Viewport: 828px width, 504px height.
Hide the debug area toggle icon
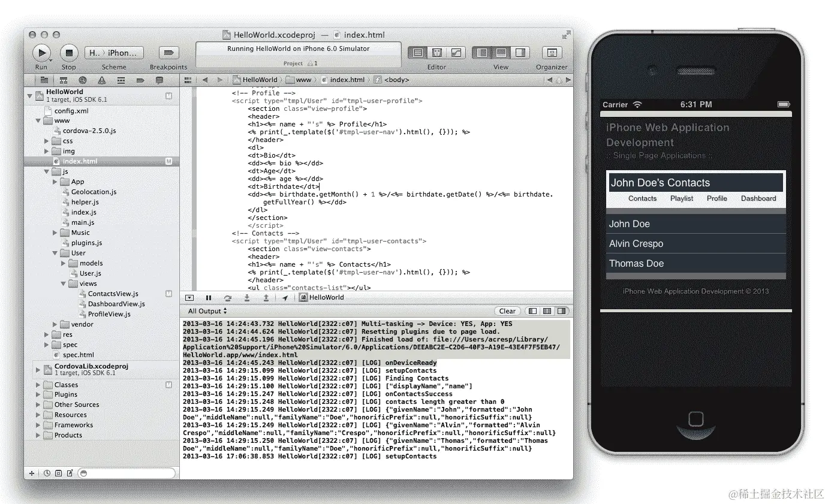[x=189, y=297]
